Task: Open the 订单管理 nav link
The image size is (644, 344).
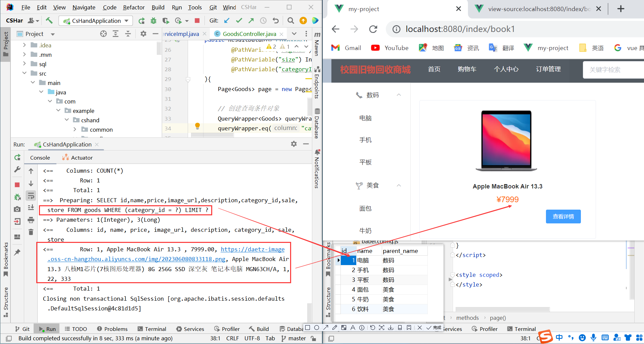Action: (x=548, y=69)
